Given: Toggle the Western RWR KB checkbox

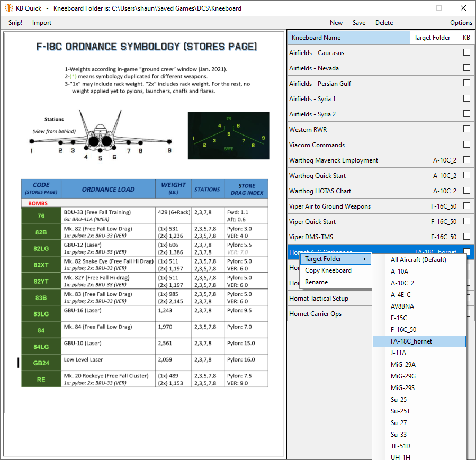Looking at the screenshot, I should 466,129.
